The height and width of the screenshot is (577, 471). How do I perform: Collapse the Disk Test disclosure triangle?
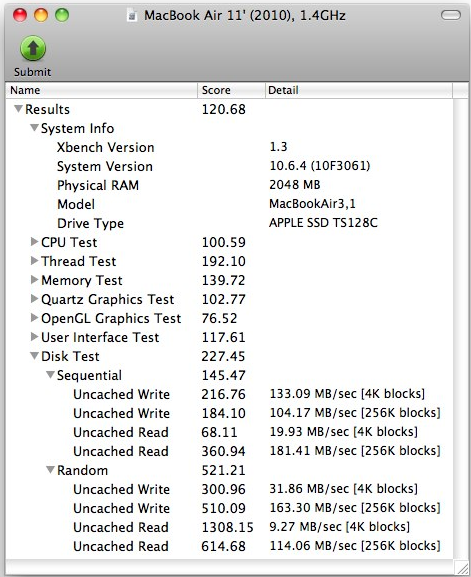[34, 355]
